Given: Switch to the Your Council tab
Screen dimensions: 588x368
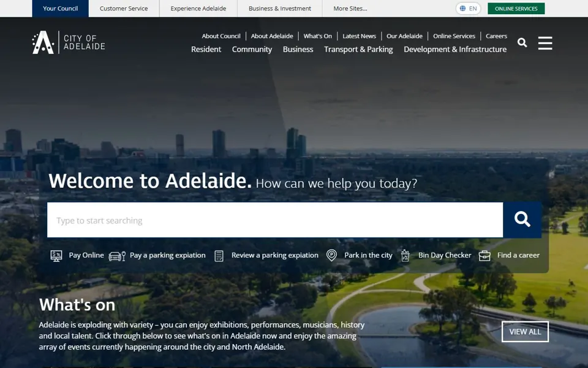Looking at the screenshot, I should point(61,8).
